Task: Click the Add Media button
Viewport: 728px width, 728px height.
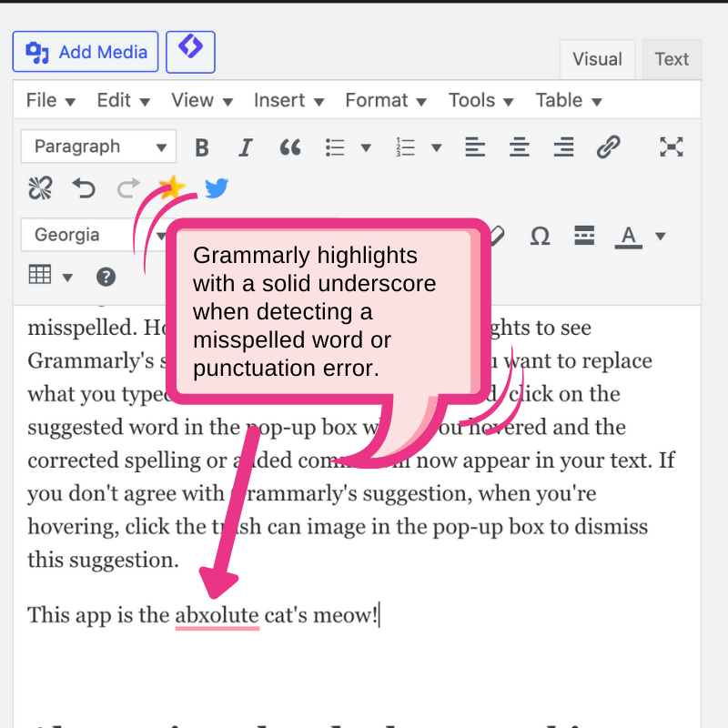Action: (86, 52)
